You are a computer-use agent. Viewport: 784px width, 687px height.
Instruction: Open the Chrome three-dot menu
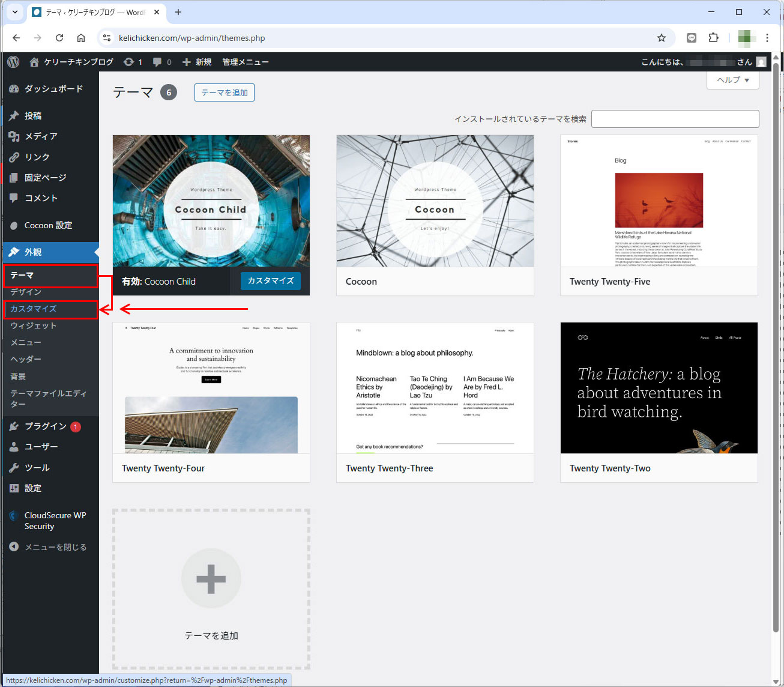tap(767, 38)
